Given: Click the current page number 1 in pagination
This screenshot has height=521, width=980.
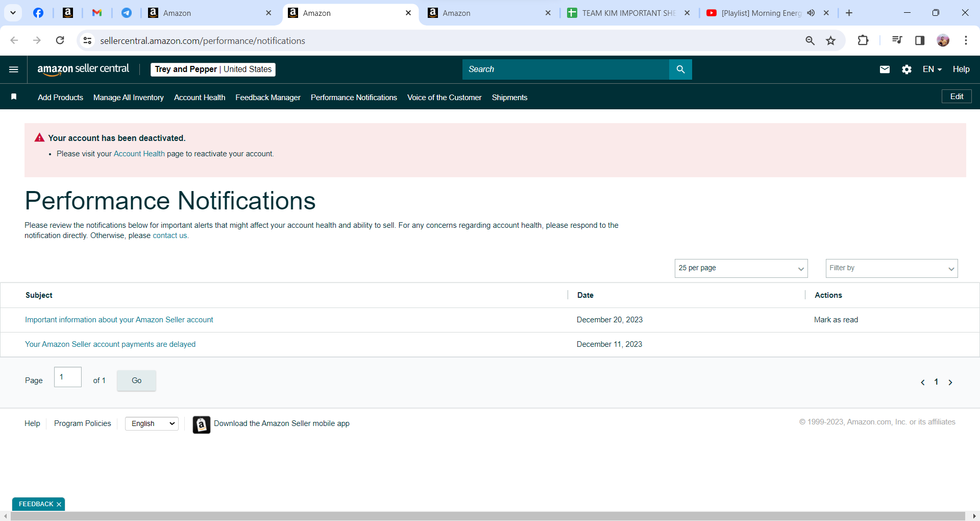Looking at the screenshot, I should click(937, 382).
